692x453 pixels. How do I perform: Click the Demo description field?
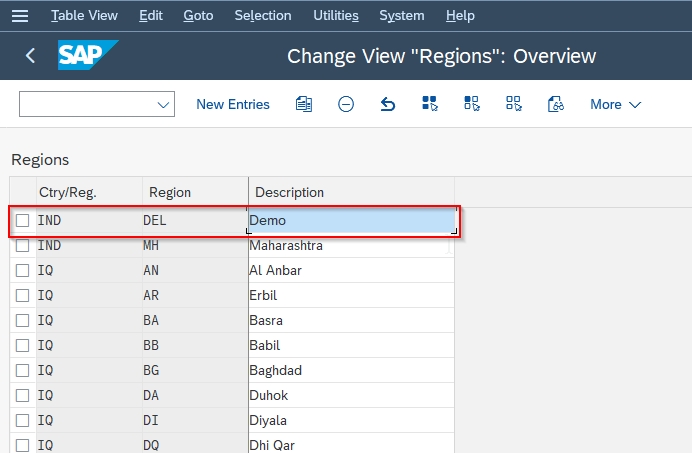[352, 220]
